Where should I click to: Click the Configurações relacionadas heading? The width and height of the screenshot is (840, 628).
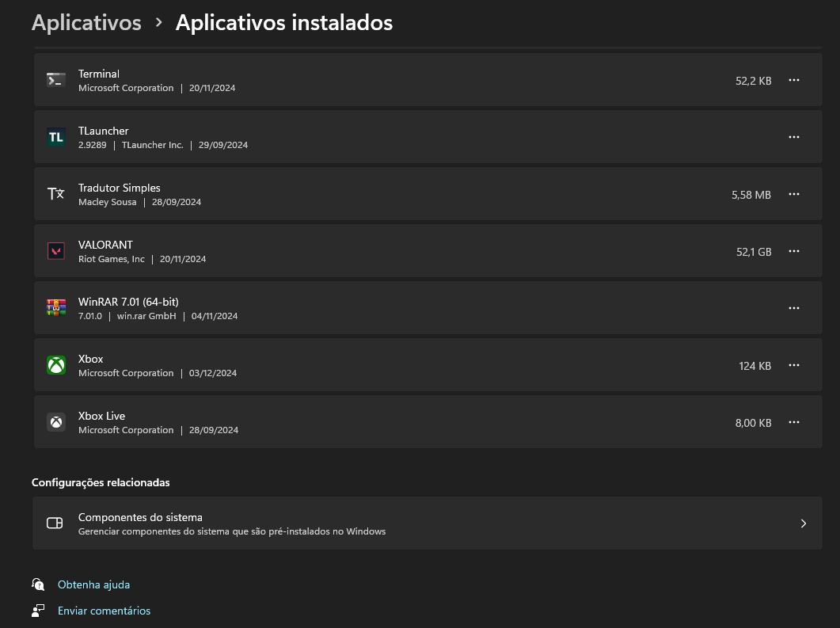101,483
